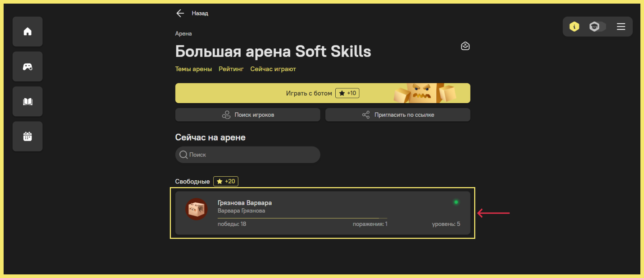Click the Арена breadcrumb label
The height and width of the screenshot is (278, 644).
tap(183, 33)
